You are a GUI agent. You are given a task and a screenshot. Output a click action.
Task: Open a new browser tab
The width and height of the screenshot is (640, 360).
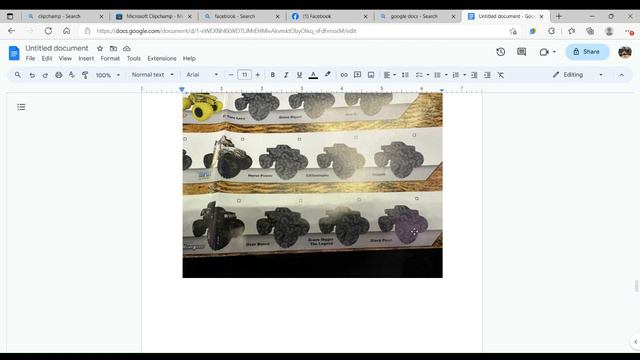(x=559, y=16)
